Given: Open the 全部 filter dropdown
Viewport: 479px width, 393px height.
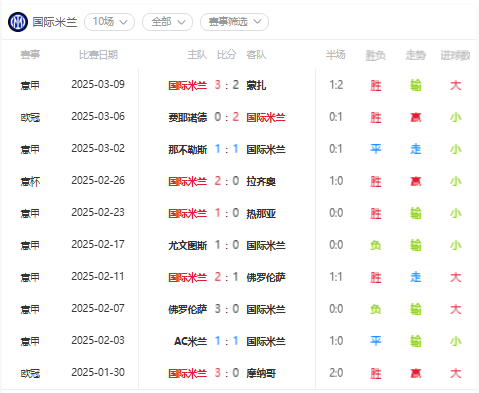Looking at the screenshot, I should tap(168, 22).
